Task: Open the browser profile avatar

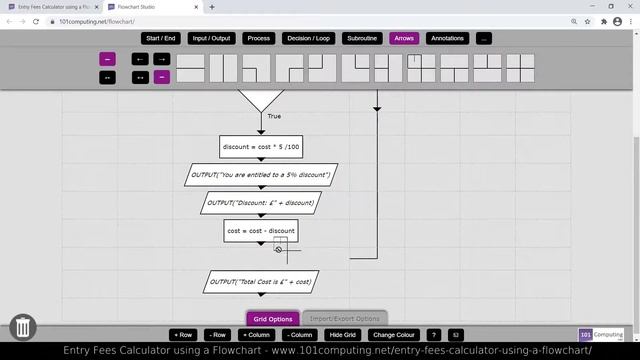Action: (617, 22)
